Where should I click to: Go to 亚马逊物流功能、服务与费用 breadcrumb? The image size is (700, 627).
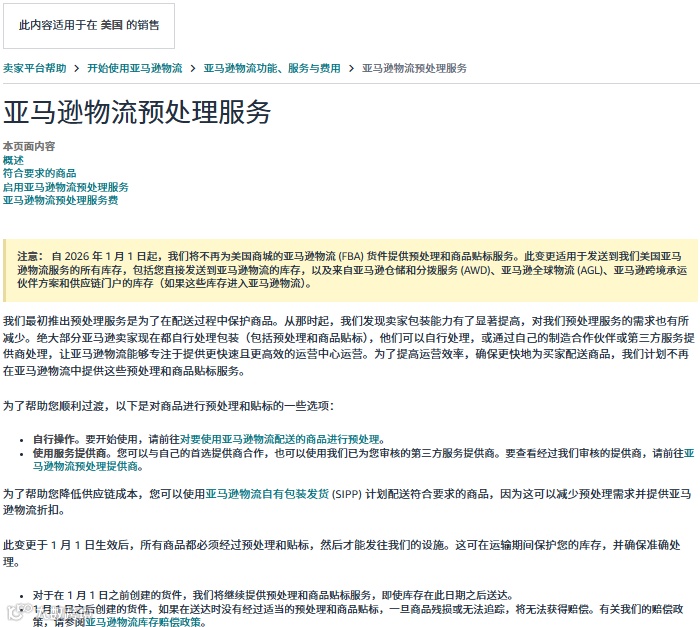(272, 68)
